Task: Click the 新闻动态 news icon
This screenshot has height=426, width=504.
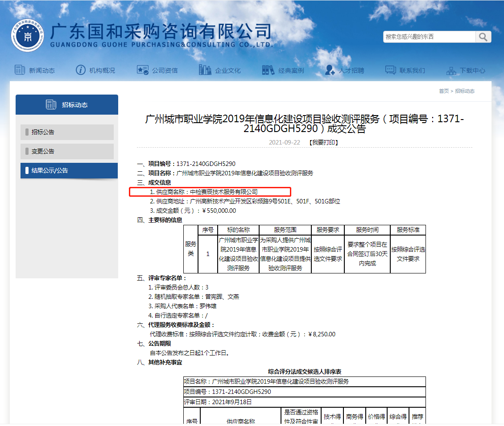Action: 20,70
